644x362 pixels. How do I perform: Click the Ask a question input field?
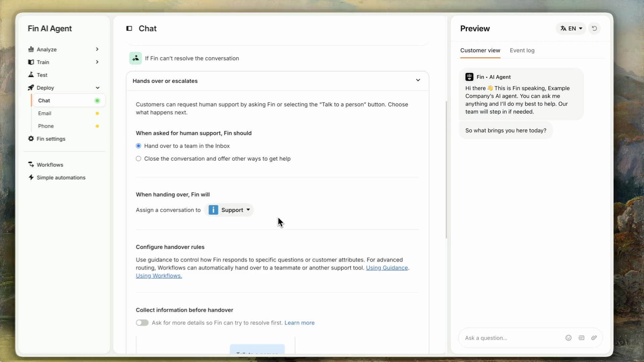pyautogui.click(x=512, y=338)
